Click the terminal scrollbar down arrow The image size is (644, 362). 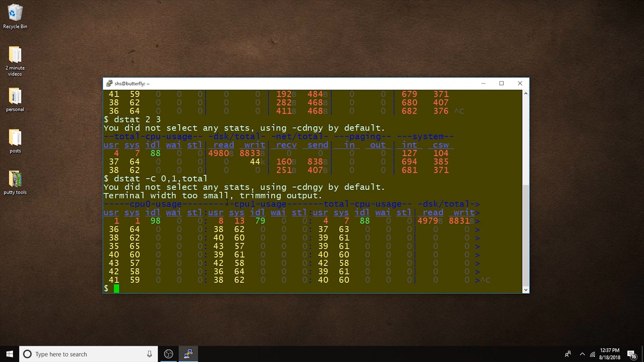click(526, 290)
